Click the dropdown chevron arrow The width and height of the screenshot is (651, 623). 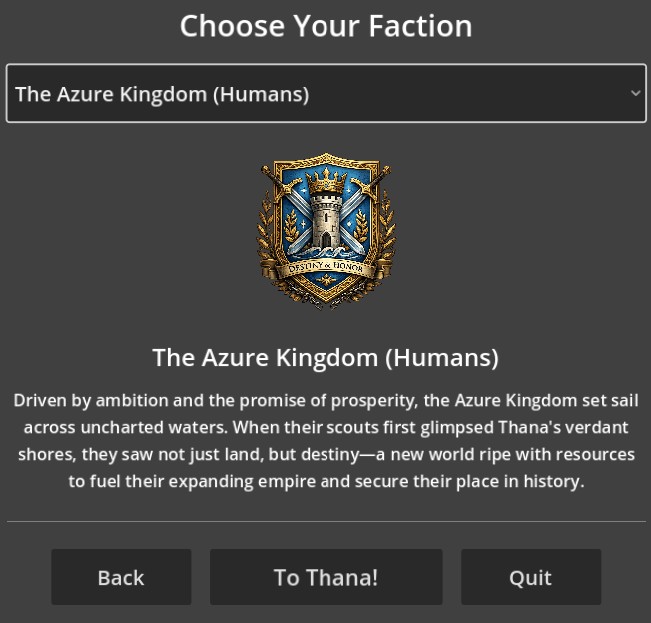click(635, 93)
